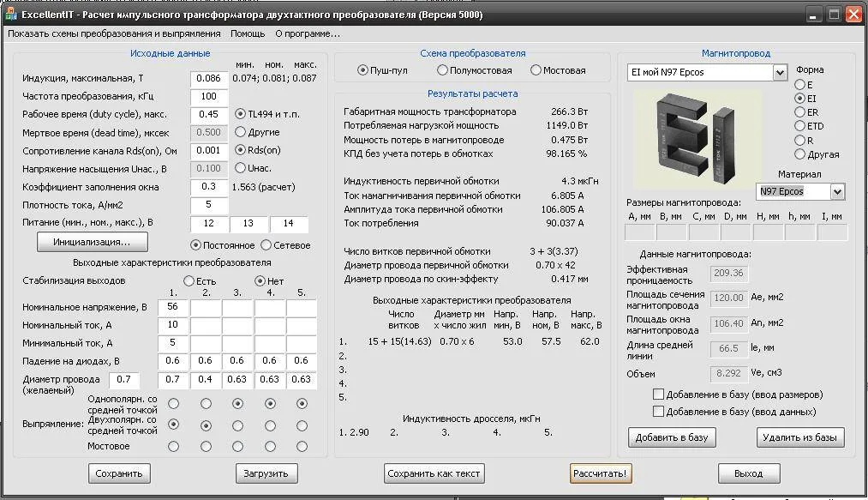Viewport: 868px width, 500px height.
Task: Select core shape 'EI'
Action: click(799, 98)
